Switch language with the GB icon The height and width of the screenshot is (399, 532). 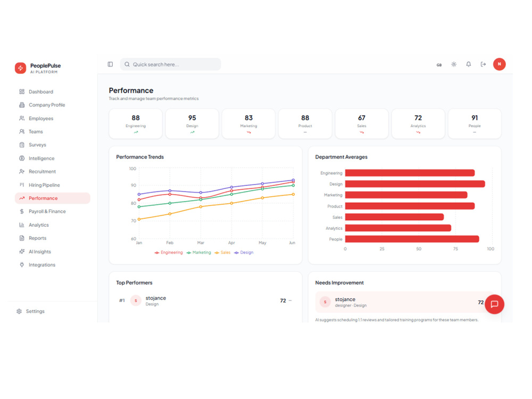tap(439, 64)
